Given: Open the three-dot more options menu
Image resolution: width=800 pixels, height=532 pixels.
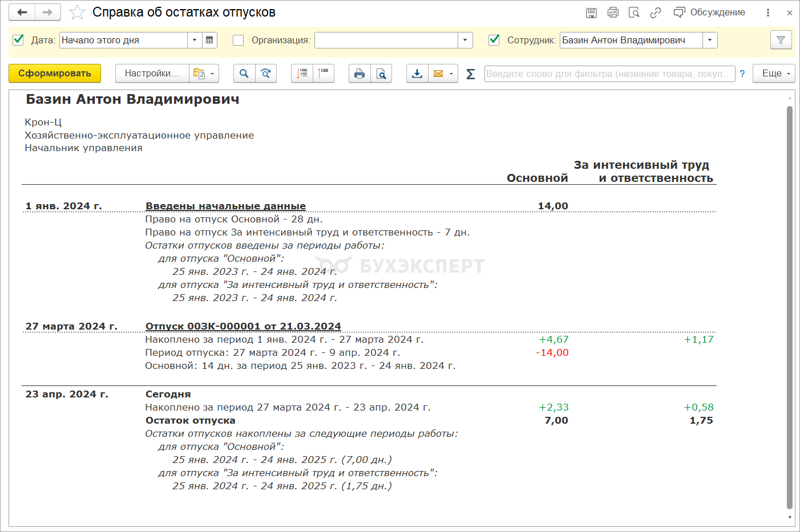Looking at the screenshot, I should [768, 13].
